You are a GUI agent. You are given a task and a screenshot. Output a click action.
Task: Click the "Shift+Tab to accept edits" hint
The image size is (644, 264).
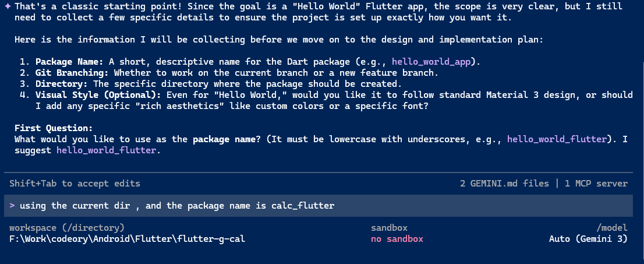tap(75, 183)
